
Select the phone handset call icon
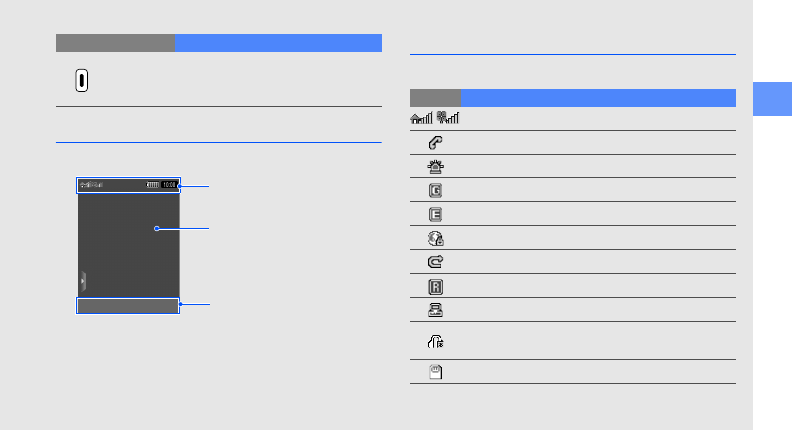click(436, 143)
